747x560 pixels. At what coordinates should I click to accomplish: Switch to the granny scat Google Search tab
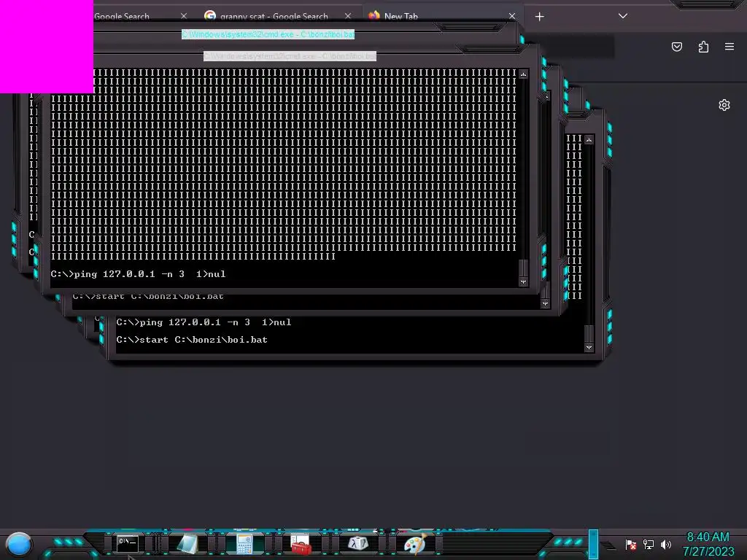tap(274, 16)
